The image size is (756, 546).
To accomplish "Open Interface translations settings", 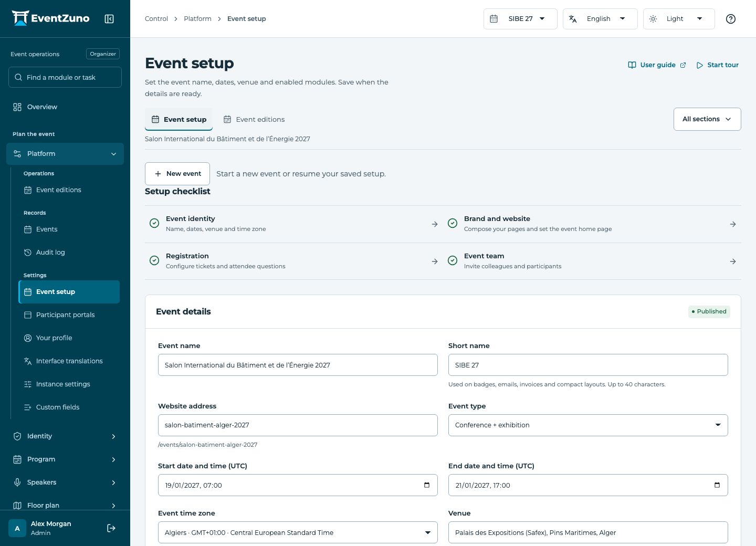I will (x=69, y=361).
